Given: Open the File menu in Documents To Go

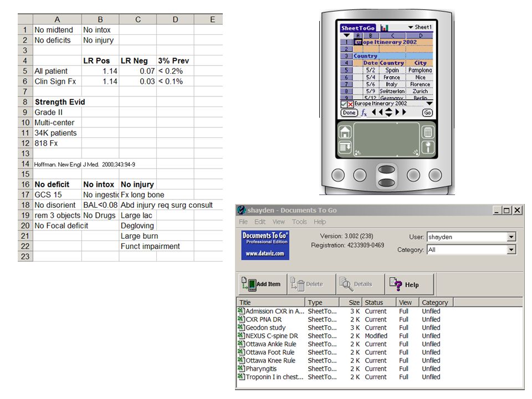Looking at the screenshot, I should (243, 222).
